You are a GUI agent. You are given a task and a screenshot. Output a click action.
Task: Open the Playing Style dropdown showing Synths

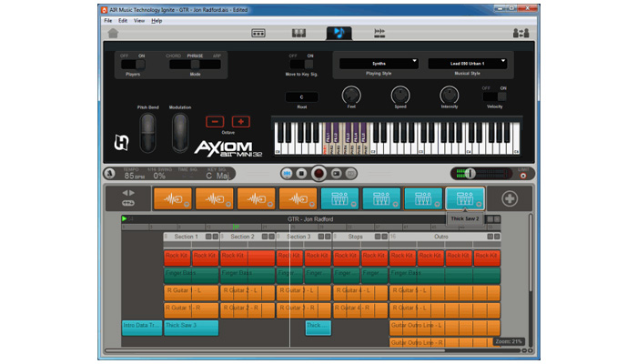pyautogui.click(x=379, y=63)
